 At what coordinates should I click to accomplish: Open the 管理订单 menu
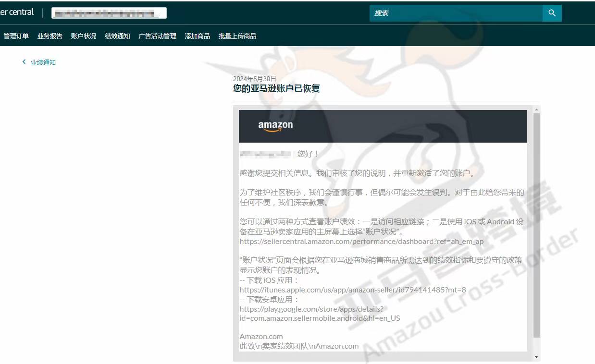16,36
